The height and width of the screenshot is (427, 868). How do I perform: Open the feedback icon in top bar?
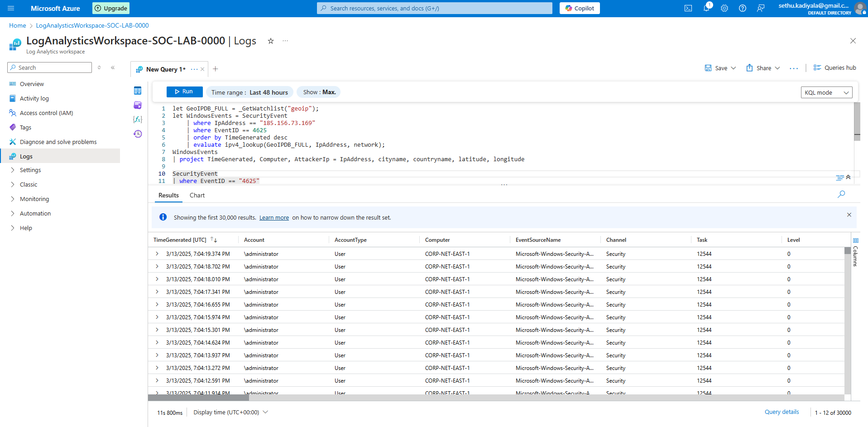[761, 8]
